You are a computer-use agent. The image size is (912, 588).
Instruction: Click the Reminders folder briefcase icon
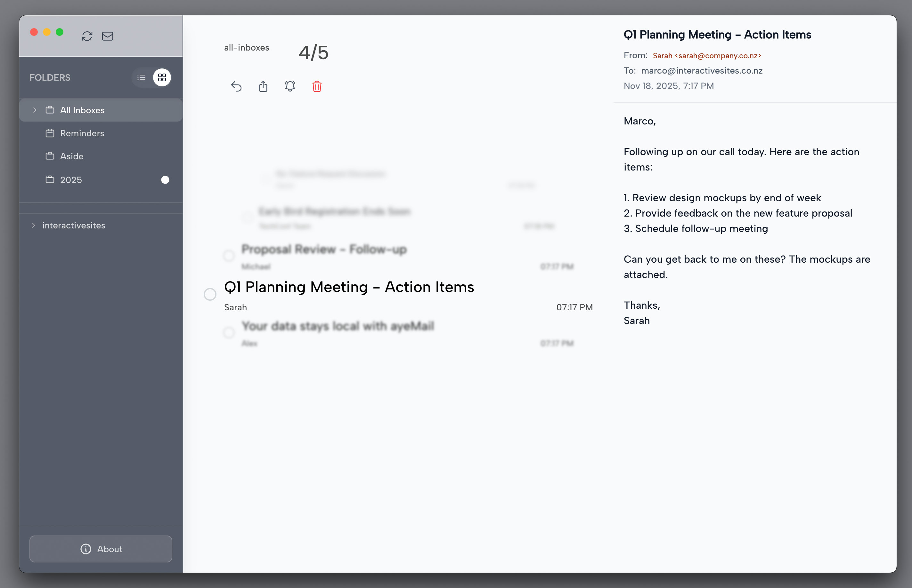click(x=50, y=133)
